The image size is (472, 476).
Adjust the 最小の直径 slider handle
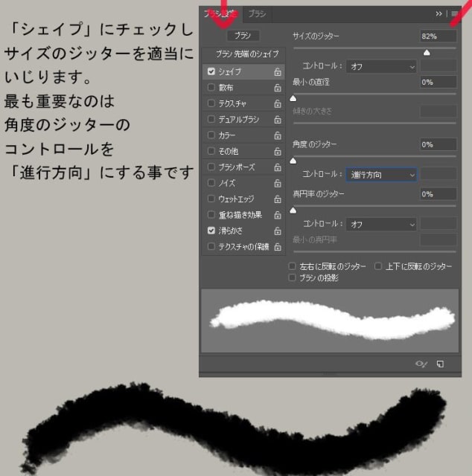coord(293,98)
